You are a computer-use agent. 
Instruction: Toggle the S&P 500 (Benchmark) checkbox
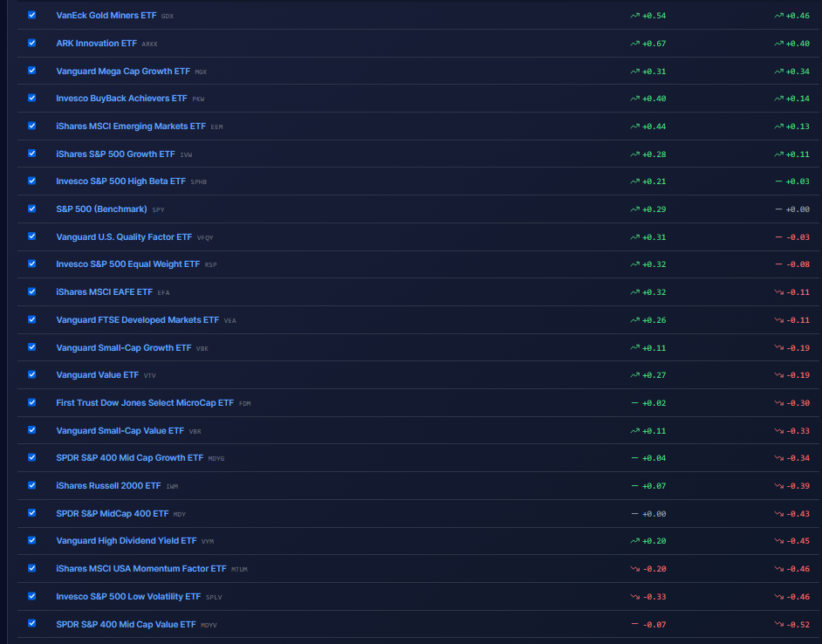point(32,209)
